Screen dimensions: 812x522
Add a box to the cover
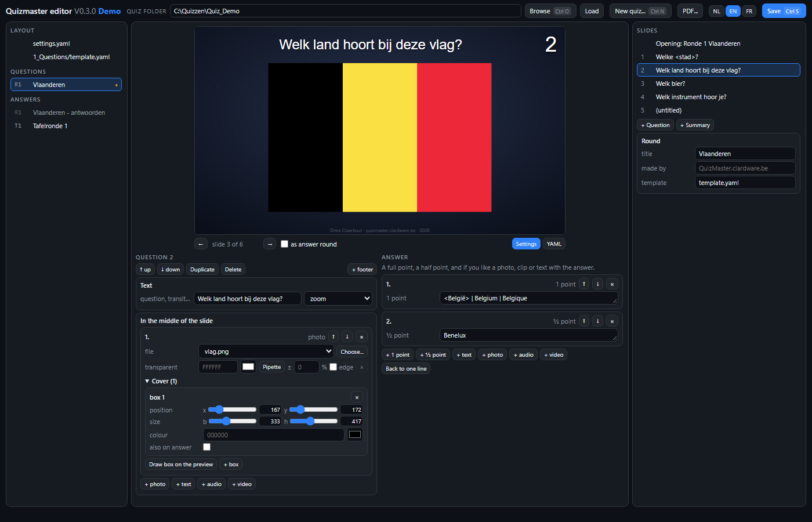(231, 465)
